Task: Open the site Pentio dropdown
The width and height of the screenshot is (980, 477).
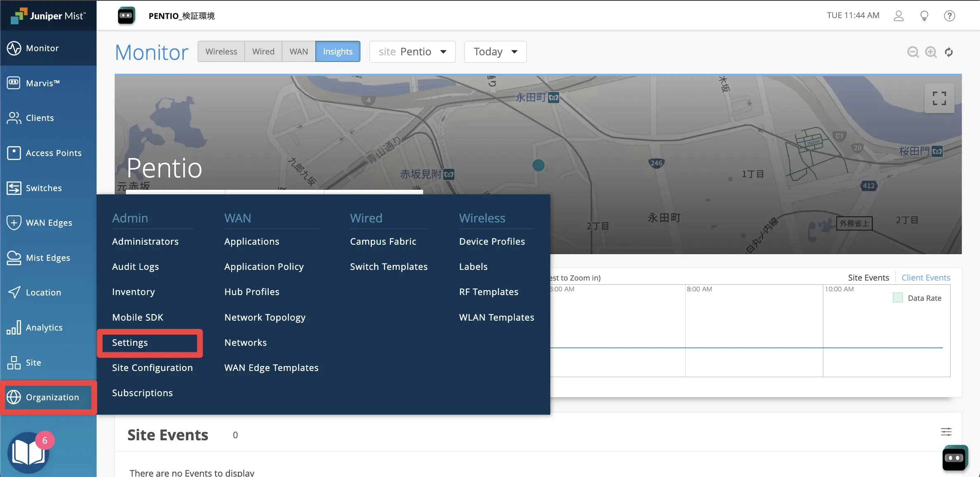Action: tap(412, 52)
